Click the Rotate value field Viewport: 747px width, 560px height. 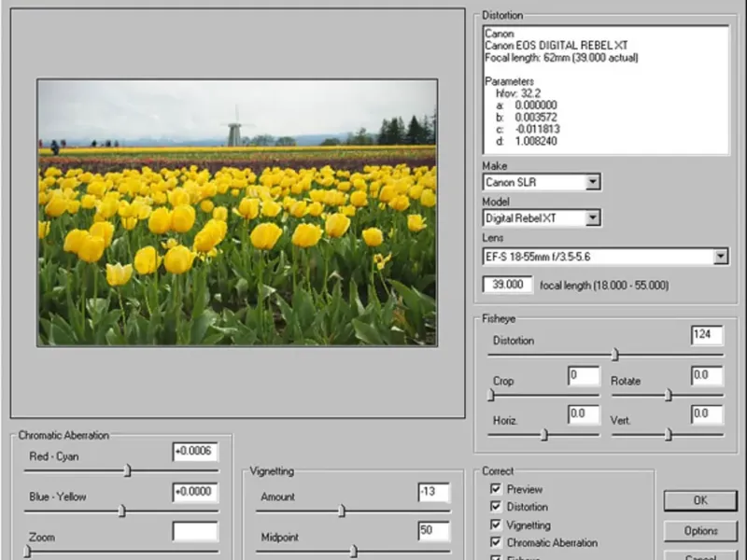tap(707, 376)
